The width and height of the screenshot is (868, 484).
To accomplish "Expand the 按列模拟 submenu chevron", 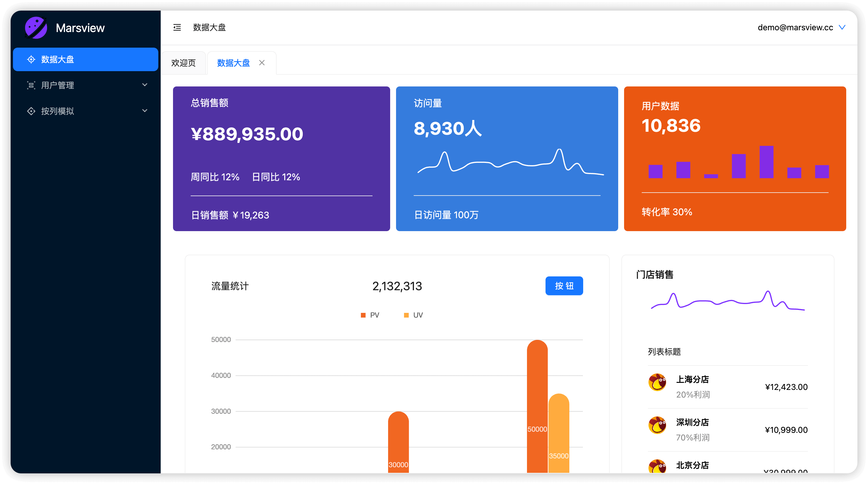I will 145,111.
